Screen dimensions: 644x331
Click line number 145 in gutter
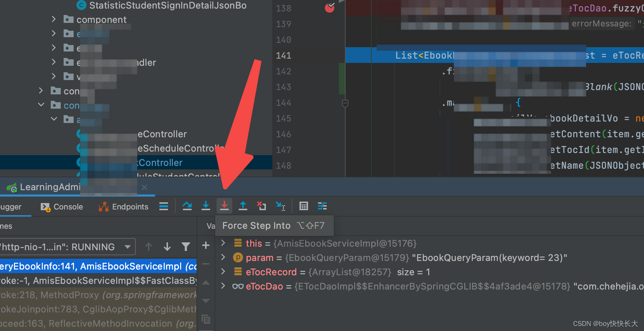pyautogui.click(x=283, y=118)
